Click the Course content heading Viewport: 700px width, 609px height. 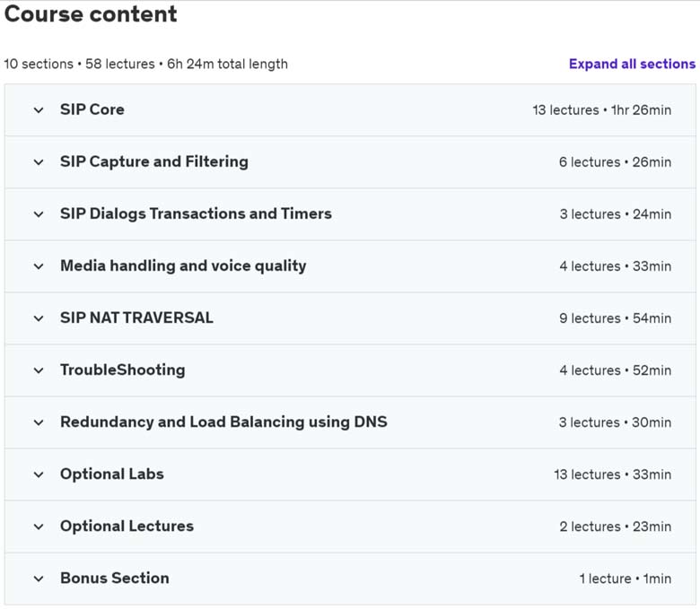coord(91,13)
